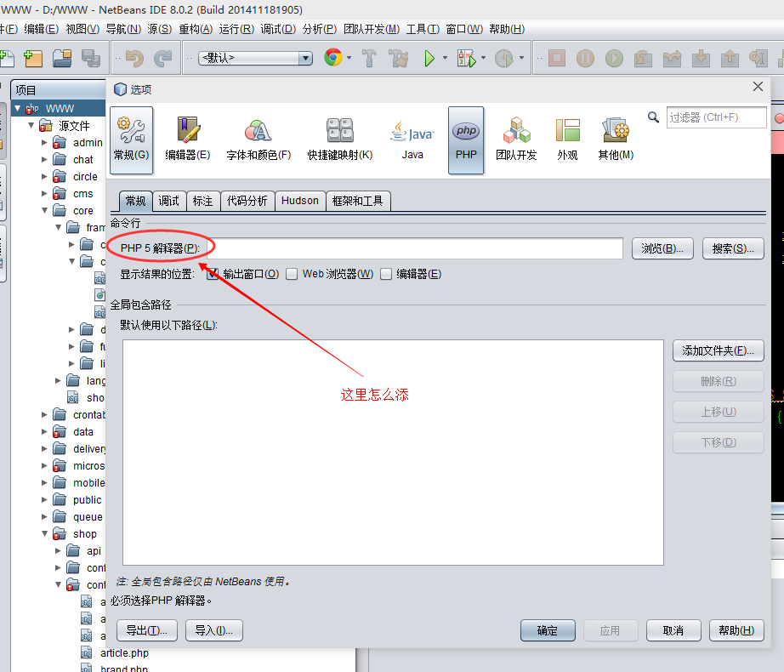
Task: Click the Undo arrow icon
Action: pos(134,59)
